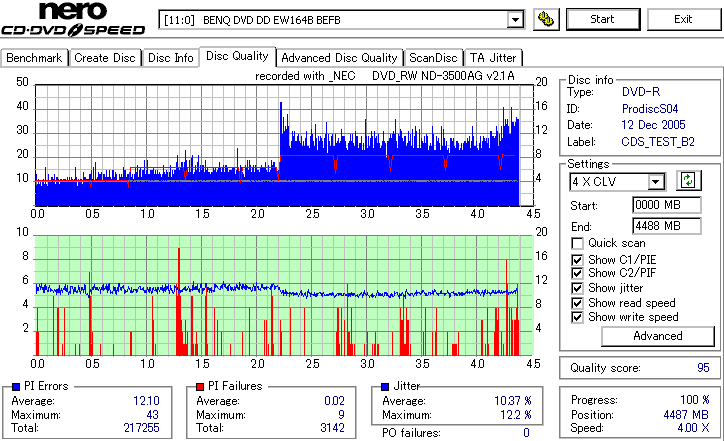The width and height of the screenshot is (724, 441).
Task: Click PI Failures maximum 9
Action: 341,415
